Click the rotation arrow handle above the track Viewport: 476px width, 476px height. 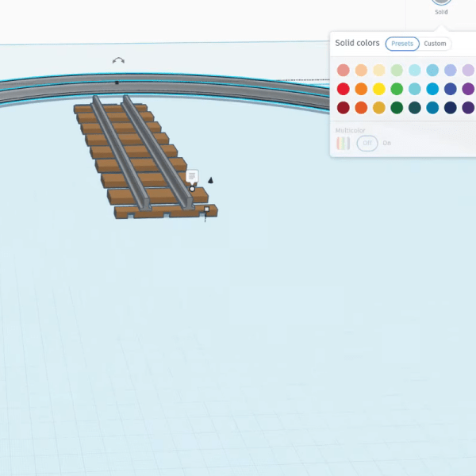pos(118,61)
